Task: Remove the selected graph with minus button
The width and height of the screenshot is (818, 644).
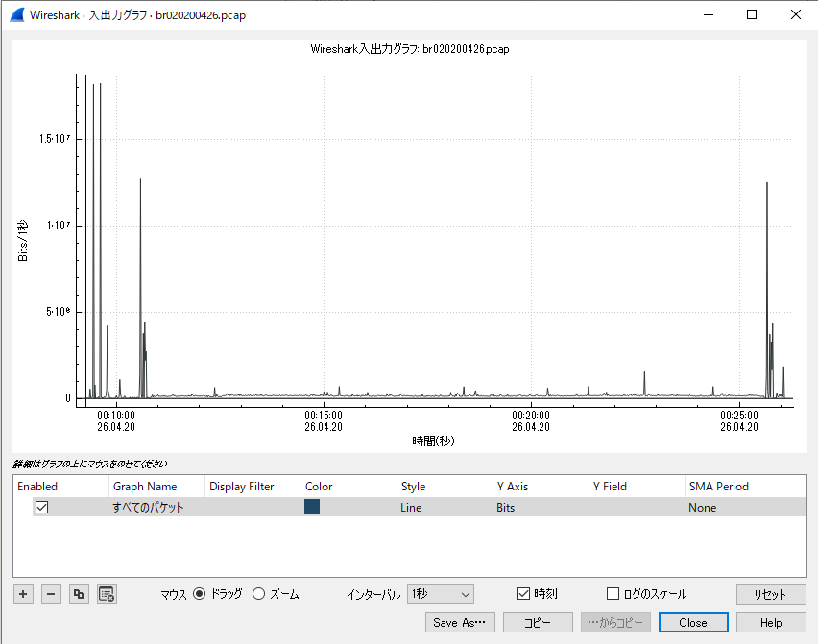Action: tap(51, 594)
